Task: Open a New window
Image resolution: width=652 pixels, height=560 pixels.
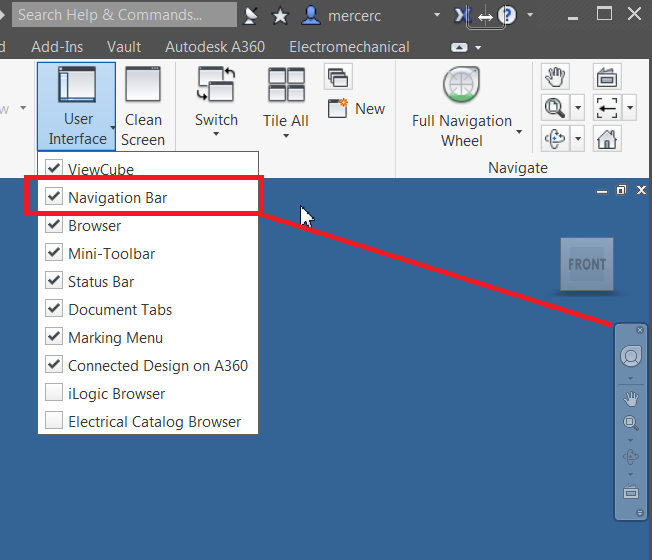Action: pyautogui.click(x=356, y=109)
